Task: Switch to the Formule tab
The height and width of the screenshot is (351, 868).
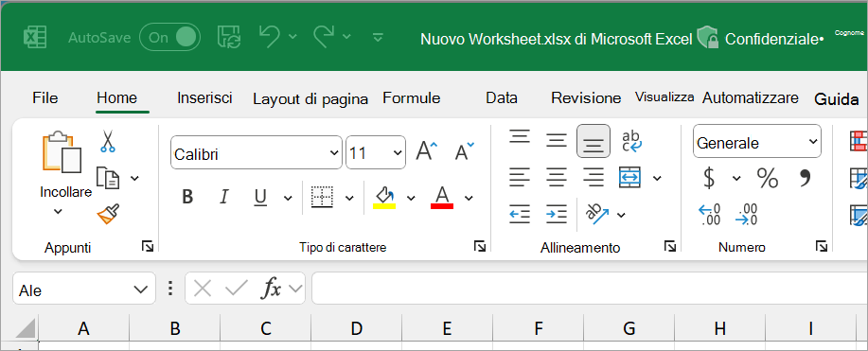Action: pos(412,98)
